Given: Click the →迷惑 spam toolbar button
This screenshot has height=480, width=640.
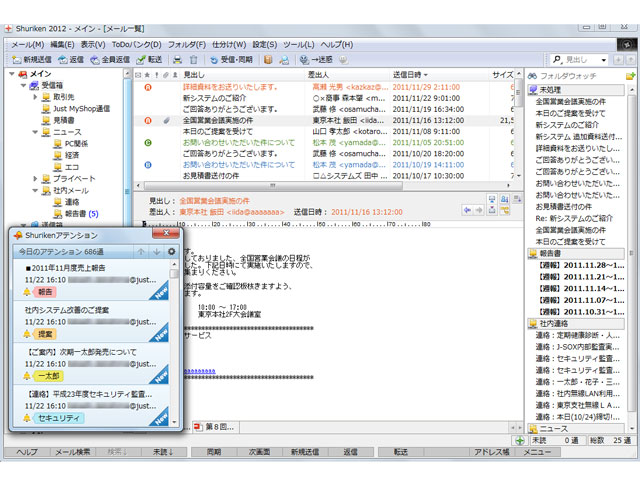Looking at the screenshot, I should [316, 60].
